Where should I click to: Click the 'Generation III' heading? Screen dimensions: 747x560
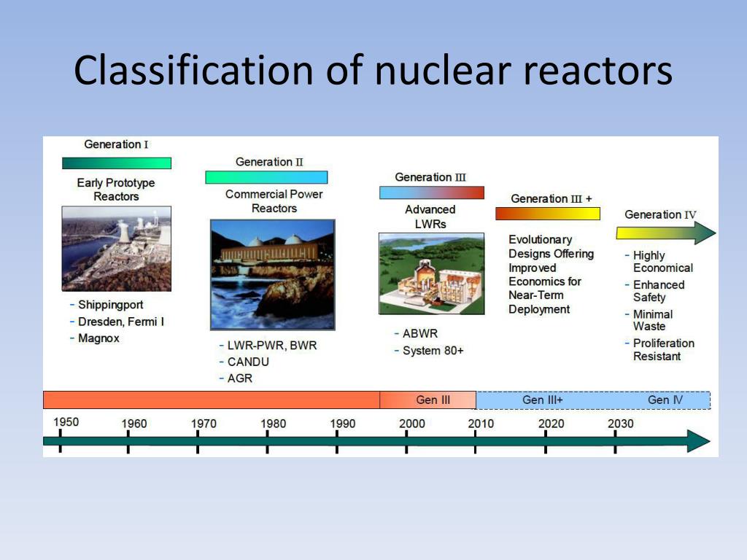(430, 177)
